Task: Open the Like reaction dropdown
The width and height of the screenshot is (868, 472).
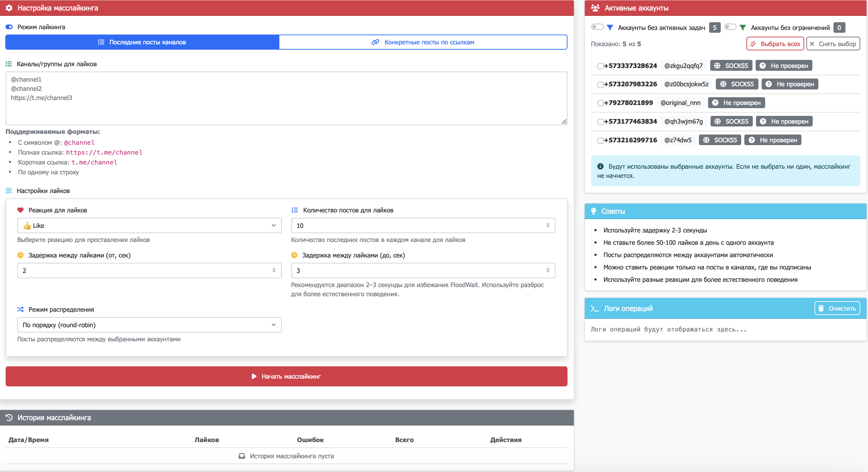Action: click(x=149, y=225)
